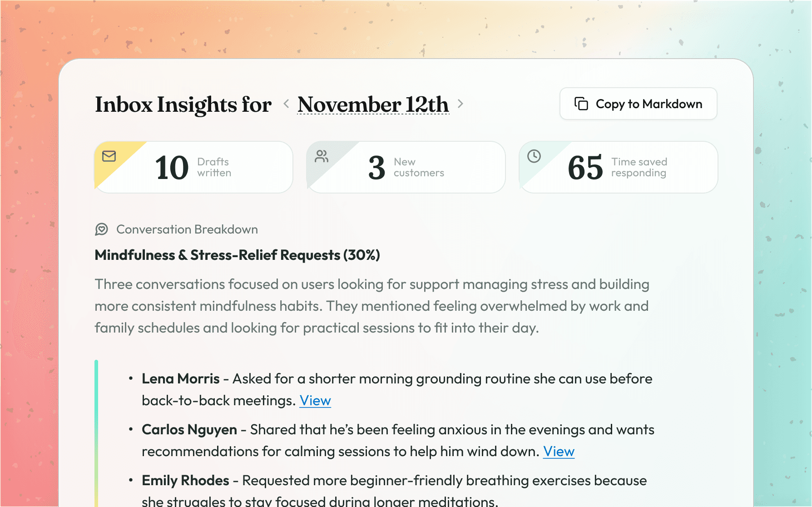The image size is (812, 507).
Task: Click the gradient accent bar beside the list
Action: pyautogui.click(x=96, y=432)
